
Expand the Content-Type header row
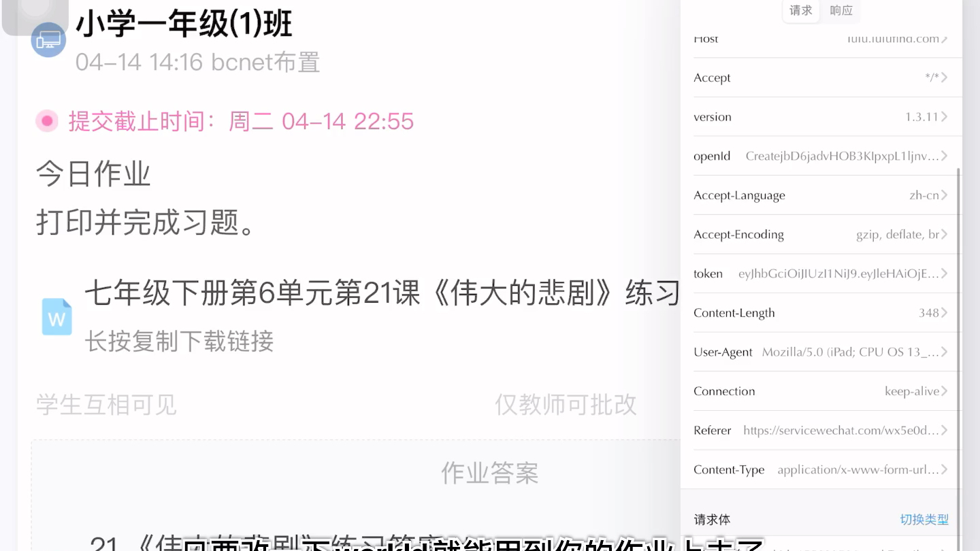[x=821, y=470]
